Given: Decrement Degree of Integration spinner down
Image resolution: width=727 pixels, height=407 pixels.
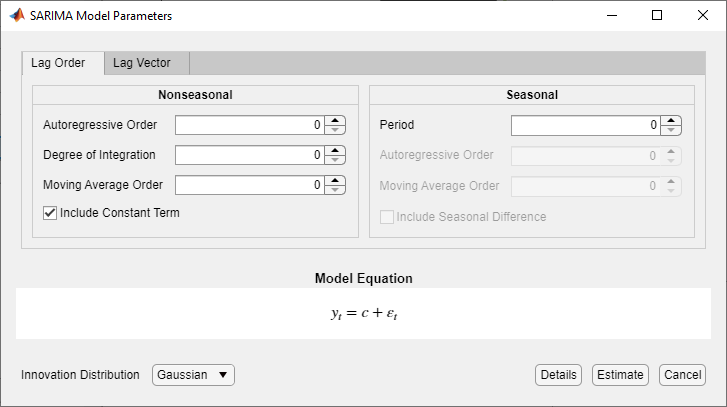Looking at the screenshot, I should pyautogui.click(x=335, y=160).
